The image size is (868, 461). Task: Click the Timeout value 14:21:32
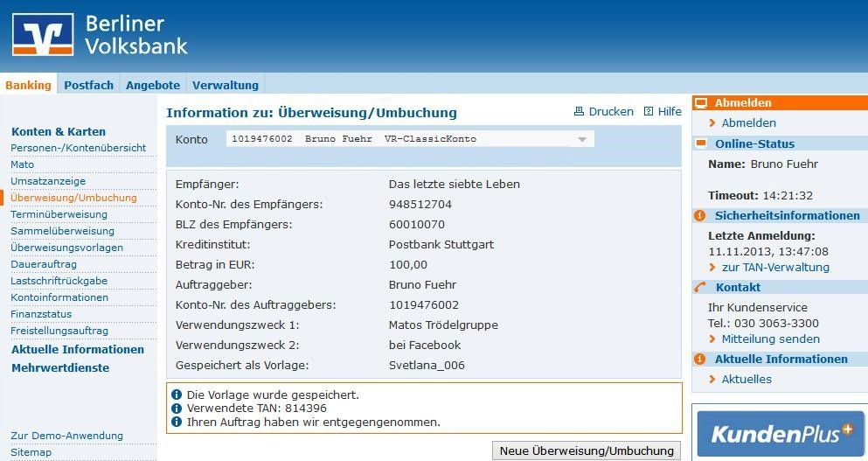click(x=788, y=196)
